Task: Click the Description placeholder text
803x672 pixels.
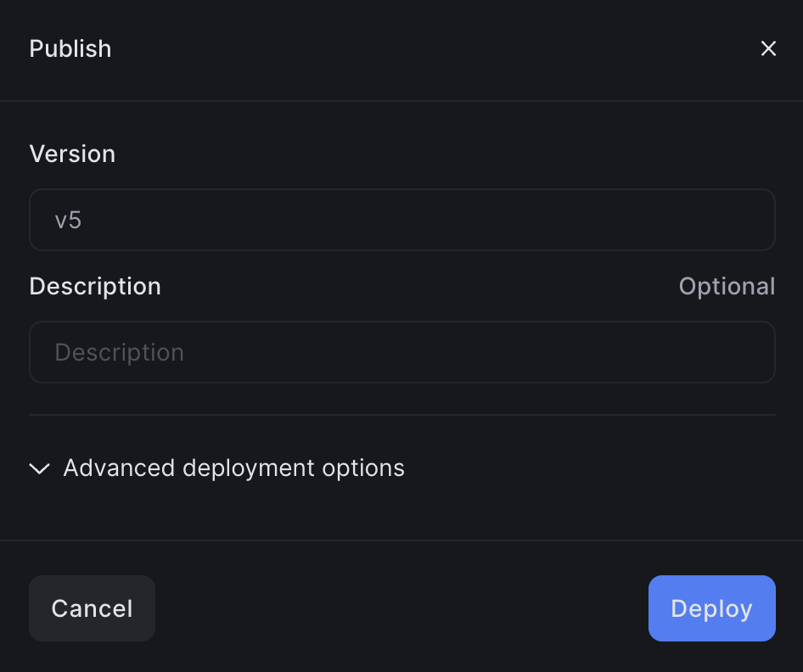Action: (x=120, y=352)
